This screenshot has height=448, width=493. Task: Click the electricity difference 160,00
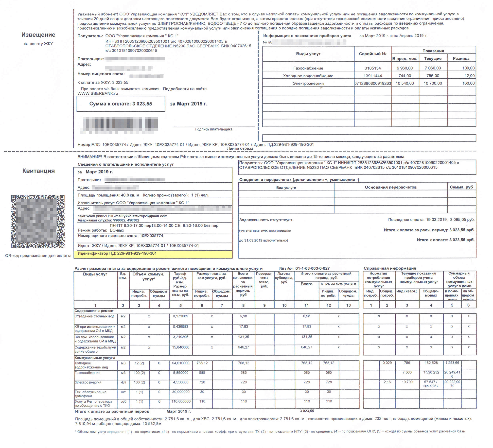[x=468, y=83]
